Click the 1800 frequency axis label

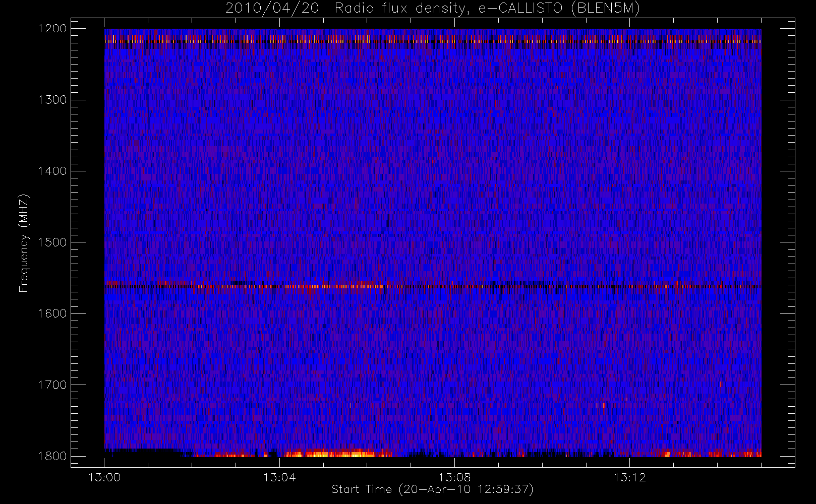pos(52,456)
